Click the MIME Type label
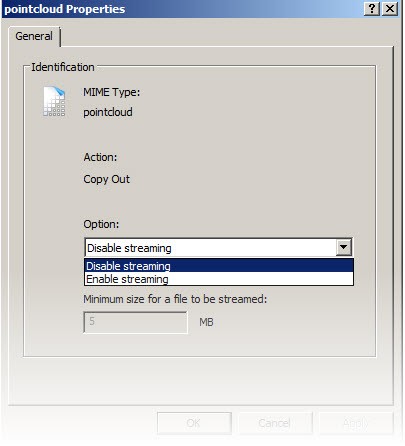This screenshot has height=446, width=405. (x=112, y=92)
